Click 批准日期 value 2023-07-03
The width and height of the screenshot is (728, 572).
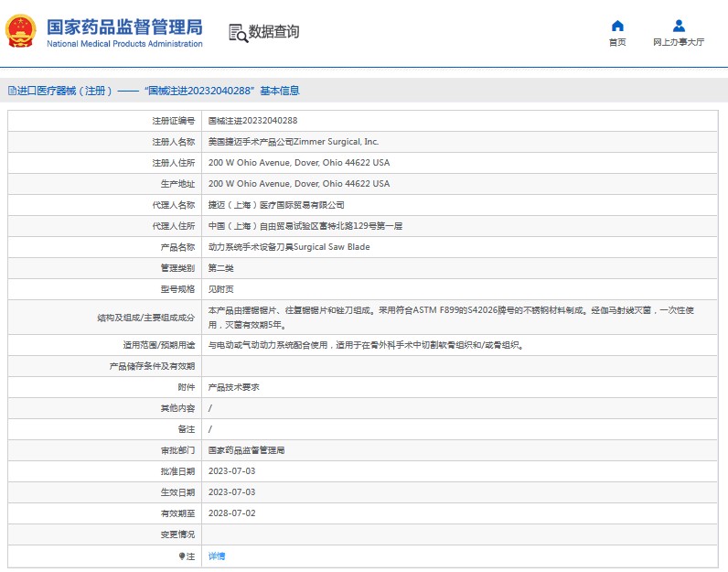(x=231, y=471)
